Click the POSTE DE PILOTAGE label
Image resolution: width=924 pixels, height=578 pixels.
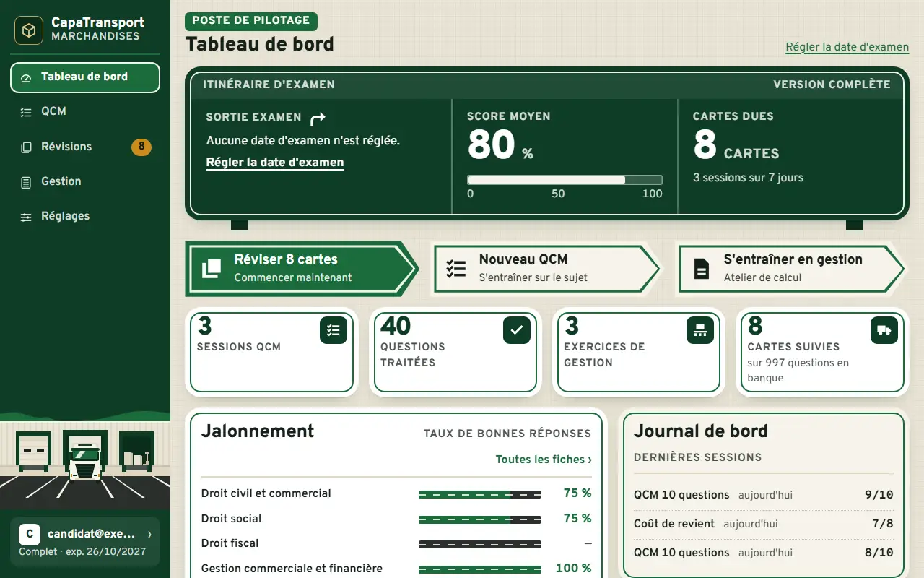[251, 21]
